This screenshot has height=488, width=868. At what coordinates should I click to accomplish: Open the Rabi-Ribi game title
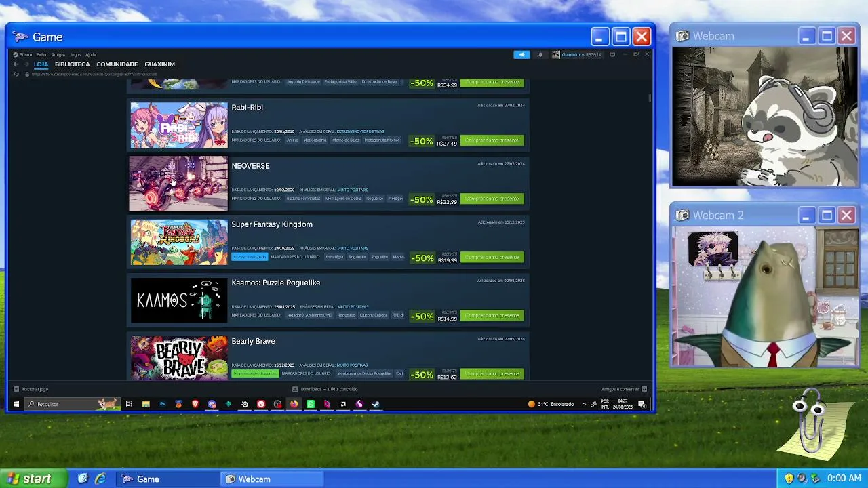point(248,107)
